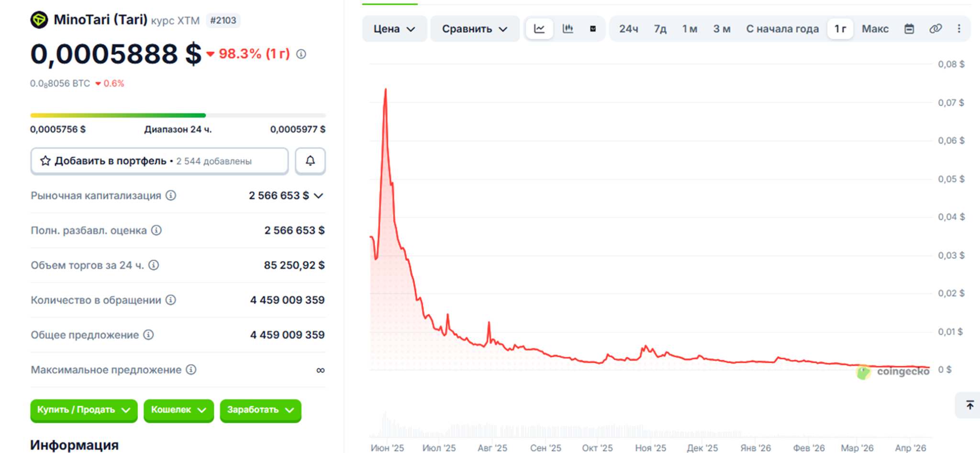Select the 24ч time range
Viewport: 980px width, 453px height.
pos(628,29)
